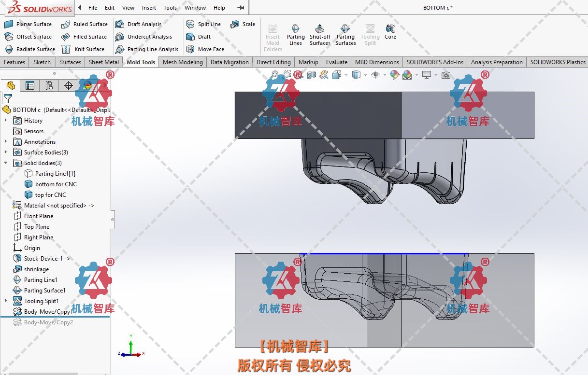Image resolution: width=588 pixels, height=375 pixels.
Task: Open the DisplayManager color-ball tab
Action: tap(87, 85)
